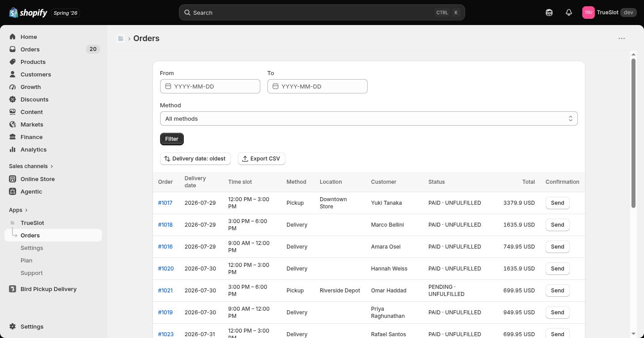The height and width of the screenshot is (338, 644).
Task: Click the Content icon in sidebar
Action: click(13, 112)
